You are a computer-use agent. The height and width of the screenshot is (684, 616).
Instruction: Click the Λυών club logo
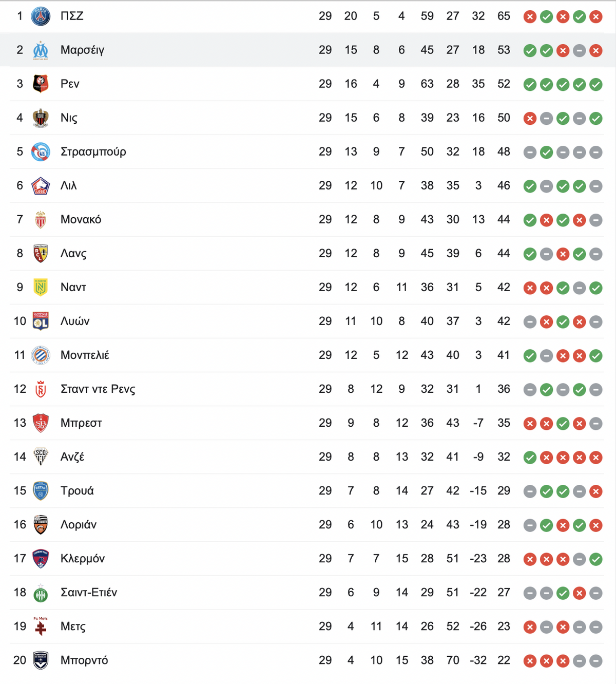[x=41, y=321]
